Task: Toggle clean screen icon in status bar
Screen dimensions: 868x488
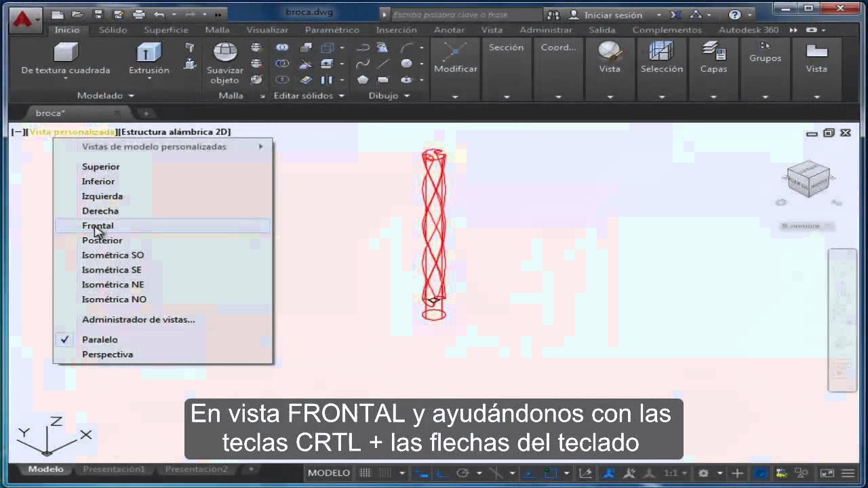Action: point(827,473)
